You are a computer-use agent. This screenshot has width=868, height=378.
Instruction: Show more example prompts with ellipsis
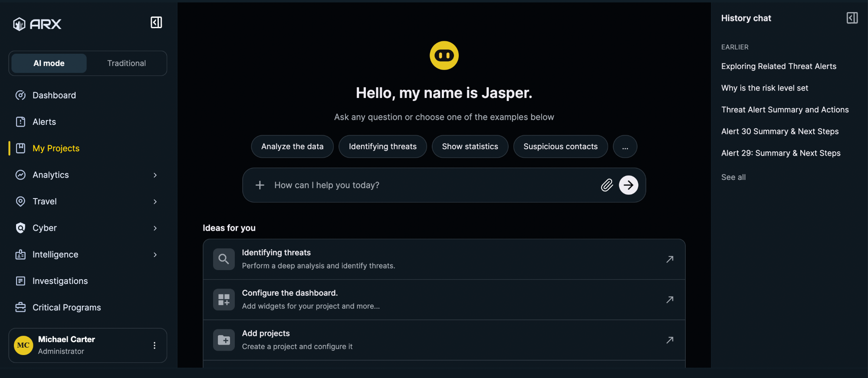tap(625, 147)
